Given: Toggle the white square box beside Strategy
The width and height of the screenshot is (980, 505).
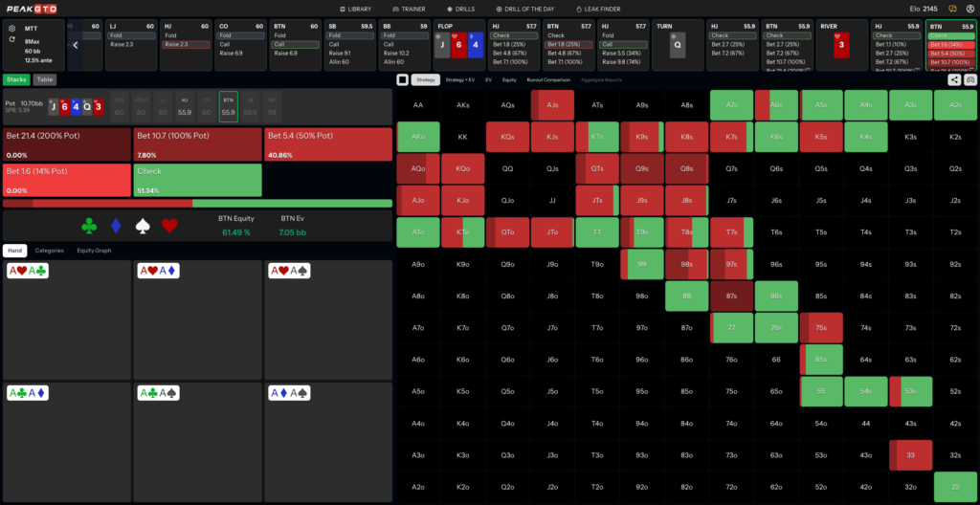Looking at the screenshot, I should 403,80.
